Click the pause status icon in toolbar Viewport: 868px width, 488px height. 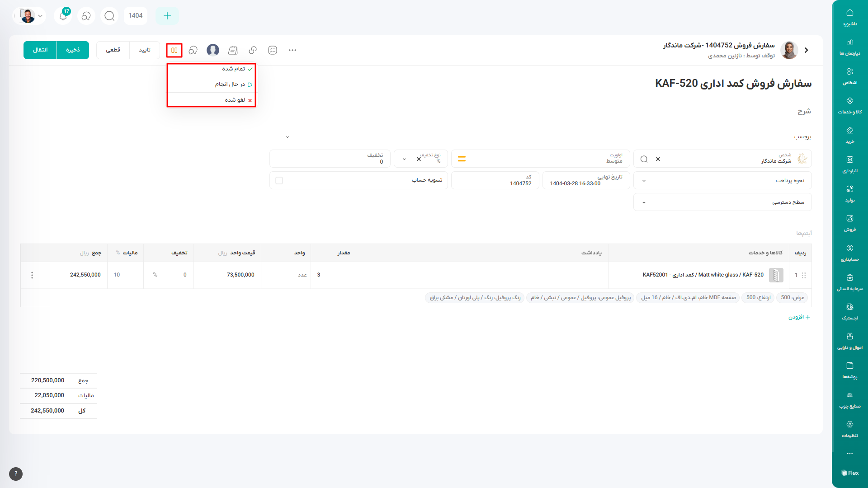[x=174, y=50]
